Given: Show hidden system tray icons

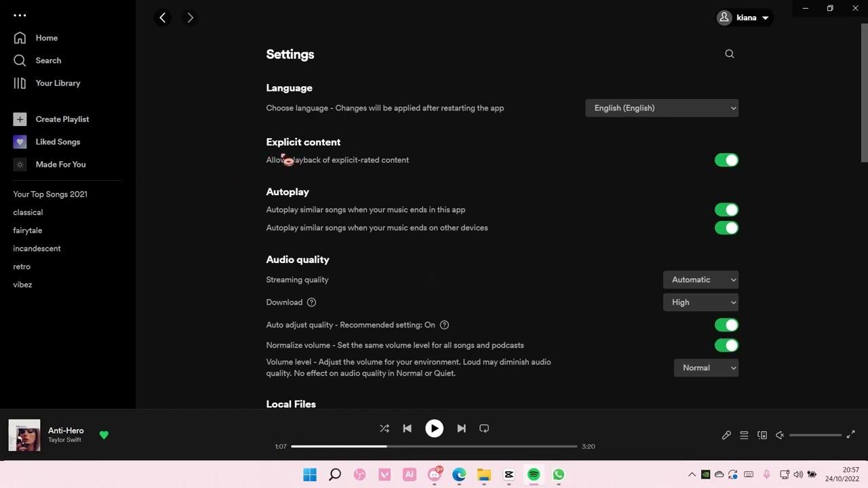Looking at the screenshot, I should pyautogui.click(x=692, y=474).
